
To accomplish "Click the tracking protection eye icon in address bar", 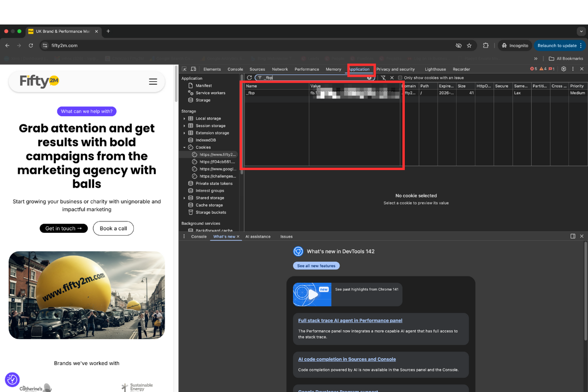I will coord(459,46).
